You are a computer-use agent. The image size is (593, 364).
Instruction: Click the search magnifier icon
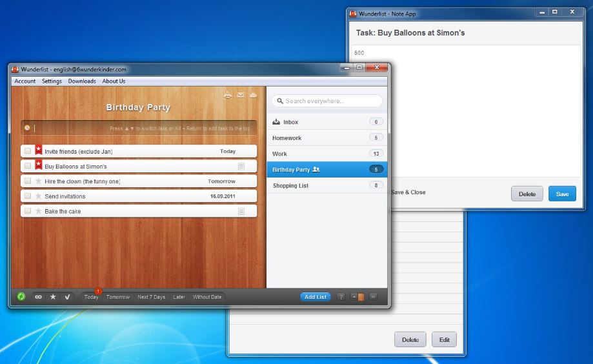280,101
